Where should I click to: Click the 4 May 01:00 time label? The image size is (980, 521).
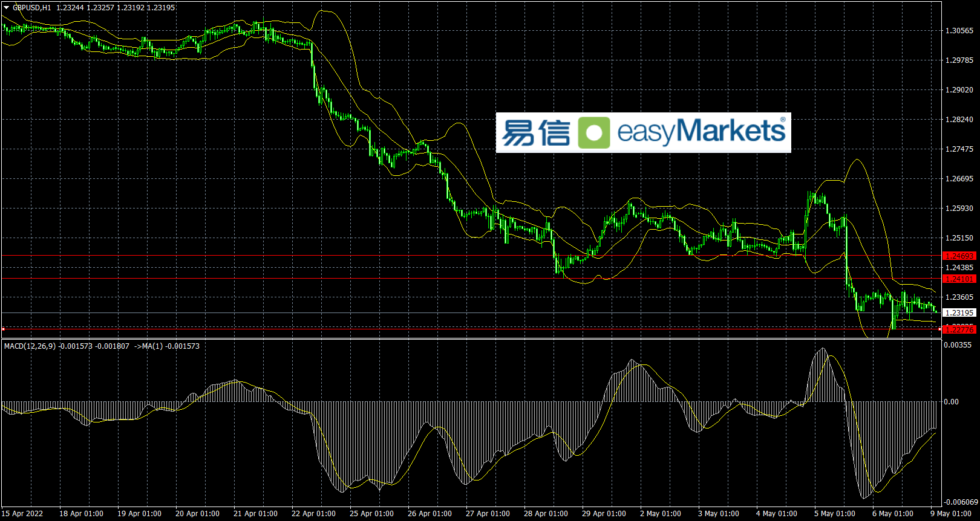pos(777,514)
